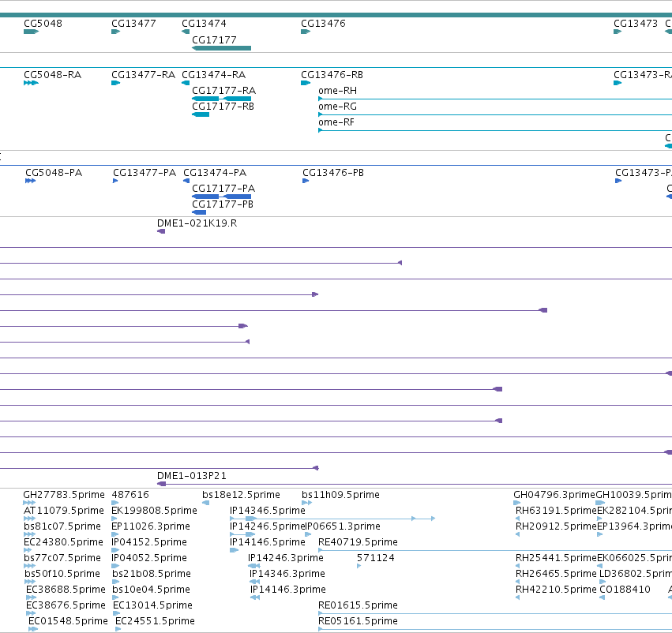Click the CG17177-PA exon glyph
The width and height of the screenshot is (672, 633).
tap(222, 197)
